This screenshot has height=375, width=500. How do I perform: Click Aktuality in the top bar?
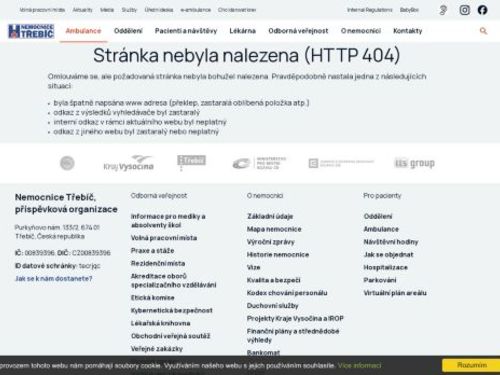tap(82, 10)
